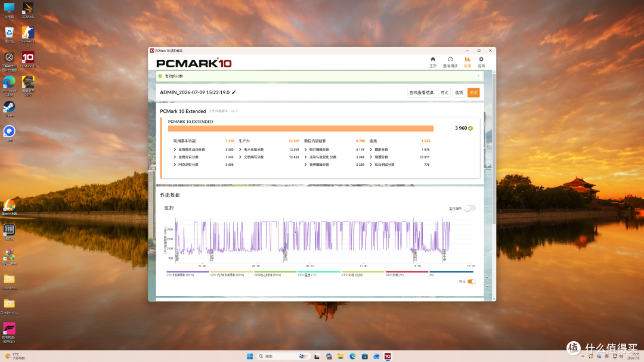Click the overall score 3 960
This screenshot has width=644, height=362.
[461, 128]
